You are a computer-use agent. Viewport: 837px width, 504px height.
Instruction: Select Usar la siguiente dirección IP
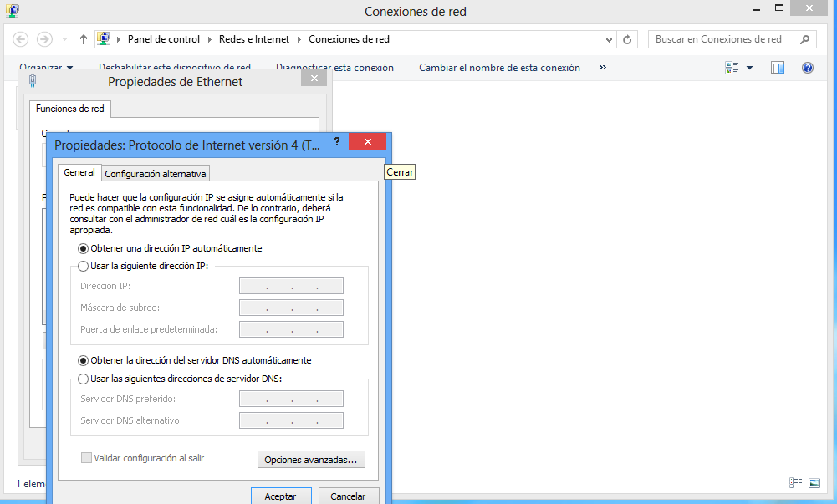[143, 266]
